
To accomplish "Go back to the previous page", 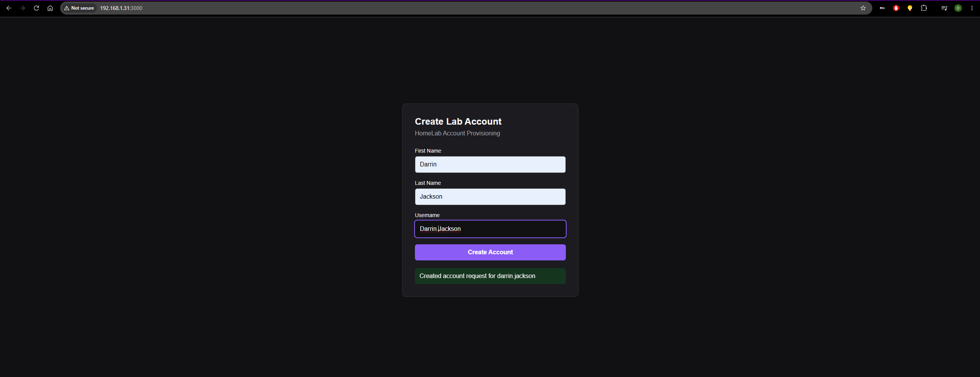I will [9, 8].
